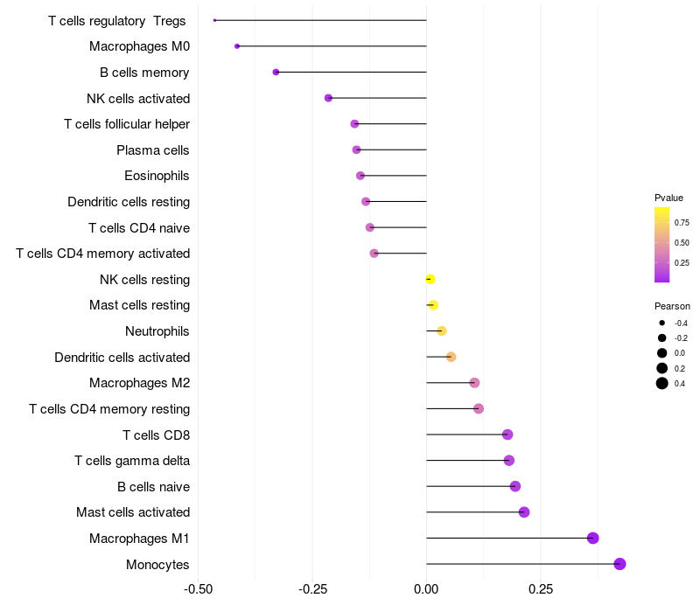
Task: Click the Dendritic cells activated orange dot
Action: (x=451, y=357)
